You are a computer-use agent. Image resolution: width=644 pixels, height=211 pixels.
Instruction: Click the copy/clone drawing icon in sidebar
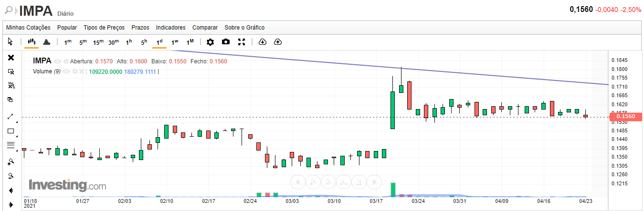[x=11, y=100]
